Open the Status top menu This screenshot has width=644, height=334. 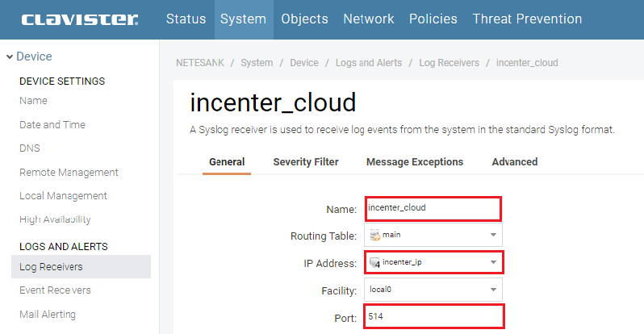[x=186, y=19]
